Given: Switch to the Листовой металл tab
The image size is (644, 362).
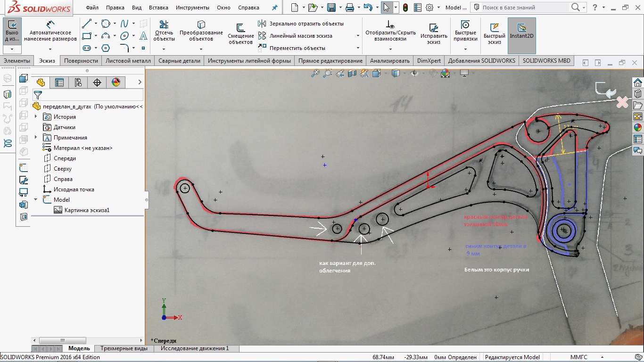Looking at the screenshot, I should [128, 61].
